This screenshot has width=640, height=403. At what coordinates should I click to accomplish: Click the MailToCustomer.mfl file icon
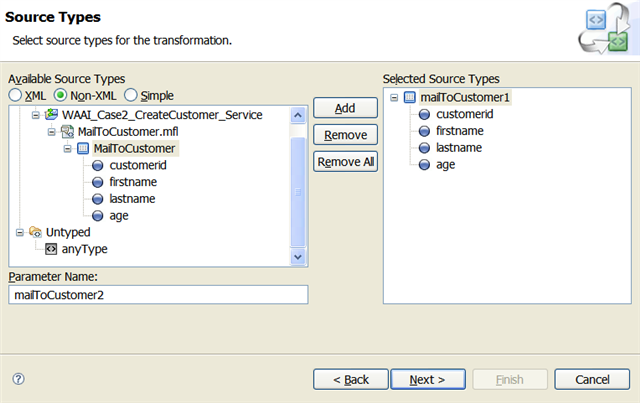click(x=68, y=132)
